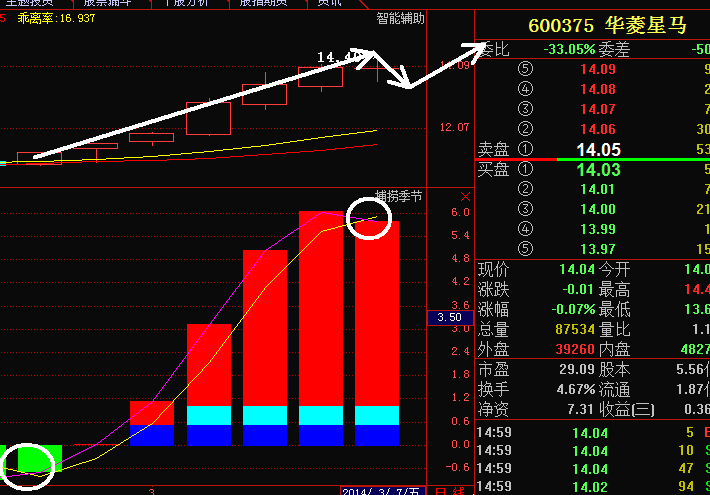Close the 捕捞季节 indicator with red X

(465, 197)
